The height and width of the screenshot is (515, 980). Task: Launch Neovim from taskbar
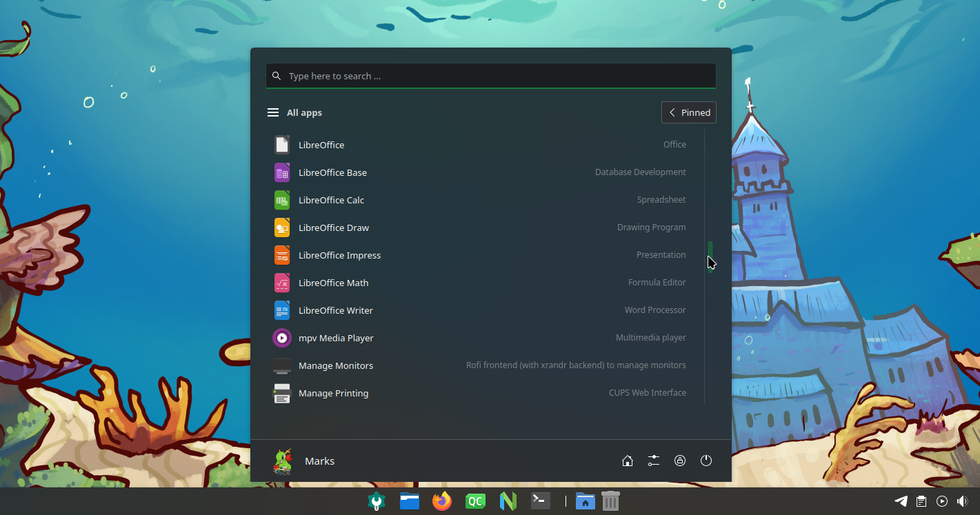(x=508, y=501)
